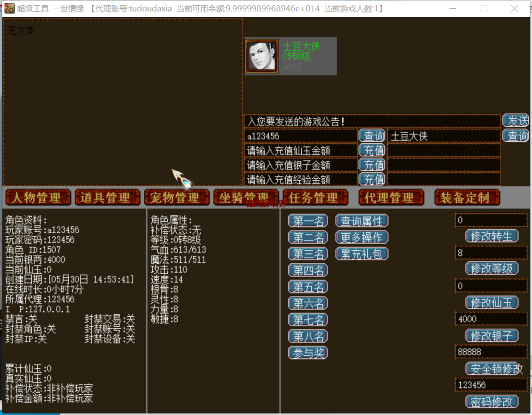Switch to the 道具管理 tab
The height and width of the screenshot is (415, 532).
tap(108, 197)
